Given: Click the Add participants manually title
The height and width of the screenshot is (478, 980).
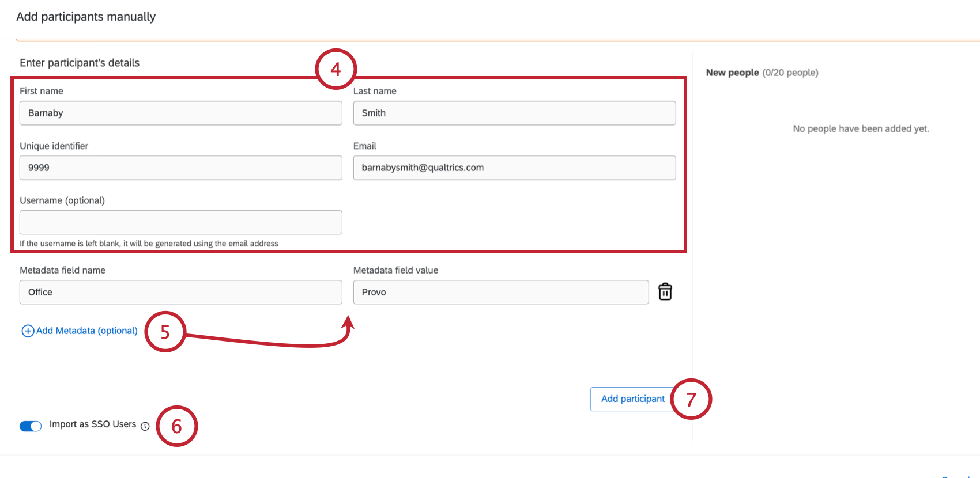Looking at the screenshot, I should tap(86, 17).
